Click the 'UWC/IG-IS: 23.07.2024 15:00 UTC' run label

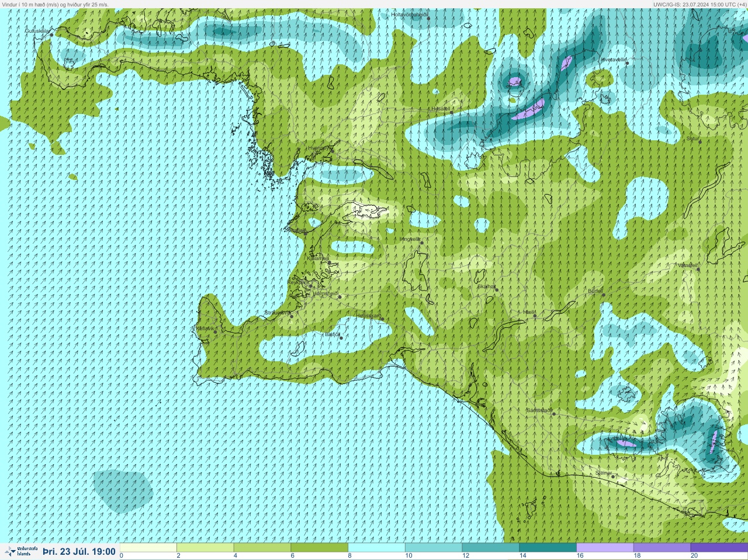tap(699, 4)
